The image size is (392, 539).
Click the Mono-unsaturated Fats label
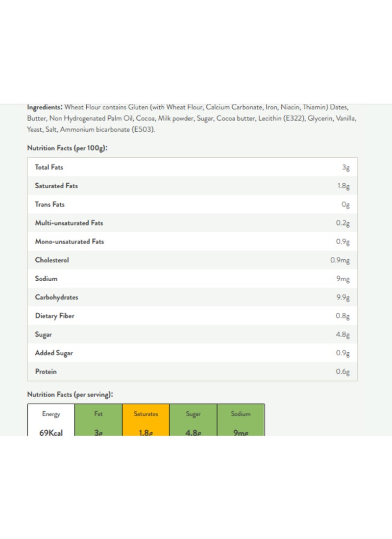(x=70, y=241)
